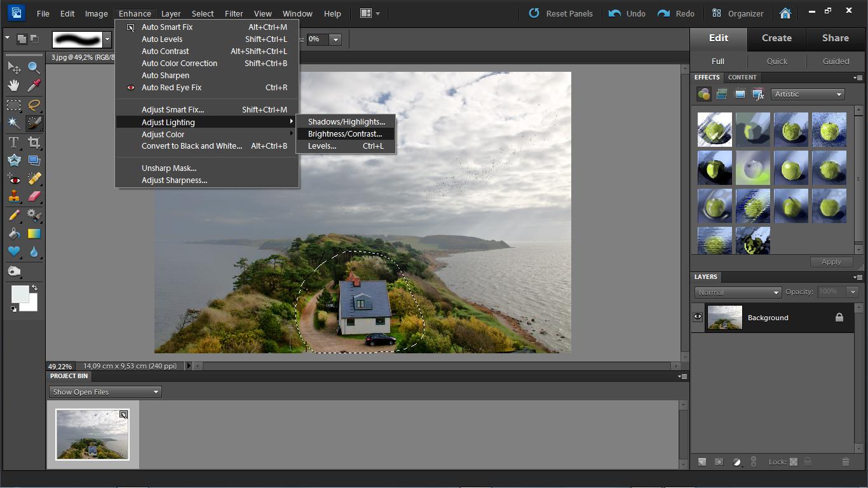Pick the Gradient tool
Viewport: 868px width, 488px height.
click(34, 234)
